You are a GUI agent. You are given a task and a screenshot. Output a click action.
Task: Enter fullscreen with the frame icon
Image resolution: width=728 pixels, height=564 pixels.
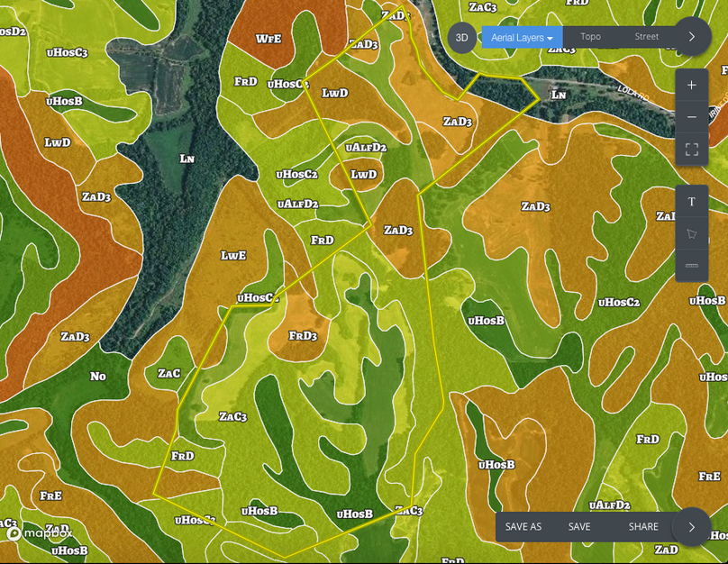[x=692, y=150]
